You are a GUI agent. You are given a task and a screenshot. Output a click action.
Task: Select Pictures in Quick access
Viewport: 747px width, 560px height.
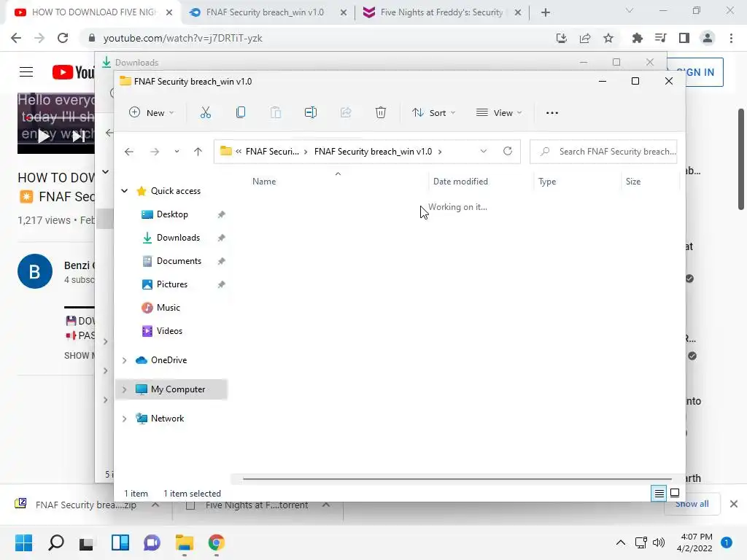click(x=172, y=284)
